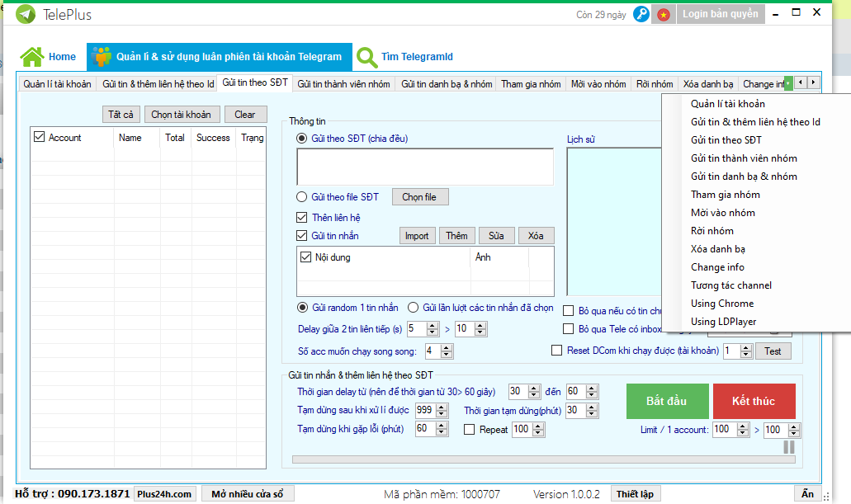Click the green tab list dropdown arrow

788,83
